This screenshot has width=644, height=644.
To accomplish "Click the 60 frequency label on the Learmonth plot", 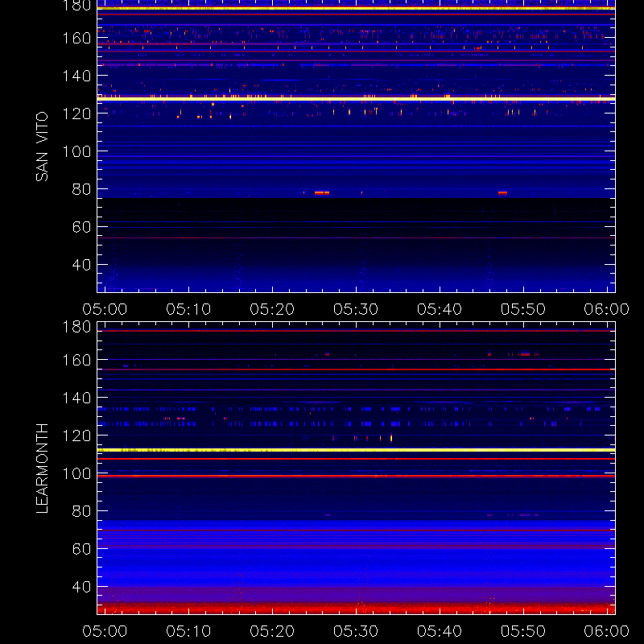I will point(81,549).
